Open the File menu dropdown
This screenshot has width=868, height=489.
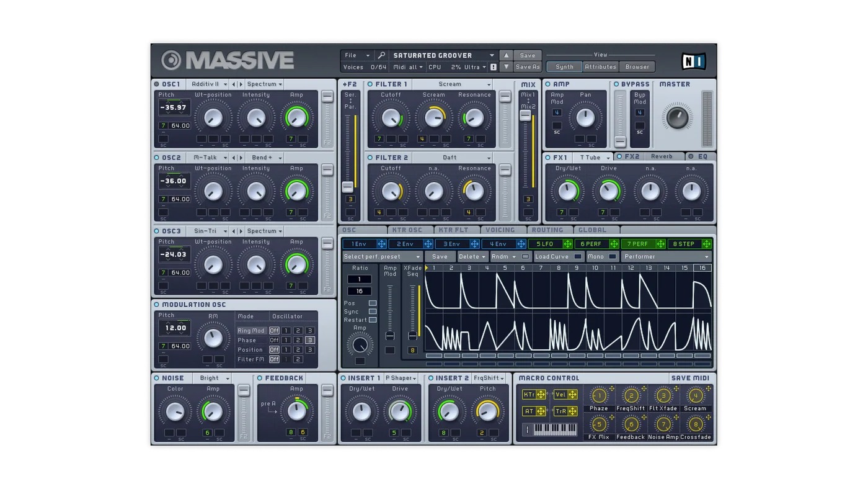point(357,55)
